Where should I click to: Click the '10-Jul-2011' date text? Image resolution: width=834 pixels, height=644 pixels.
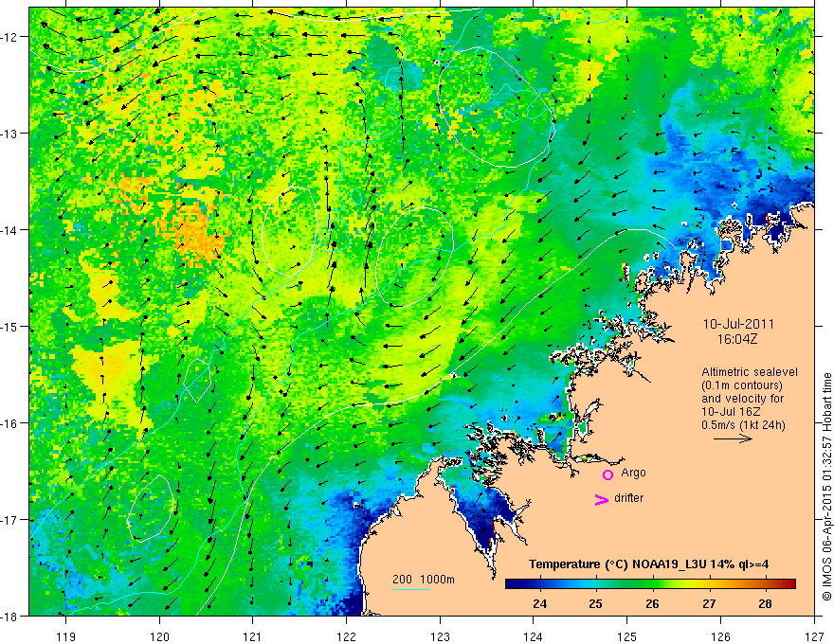[738, 324]
